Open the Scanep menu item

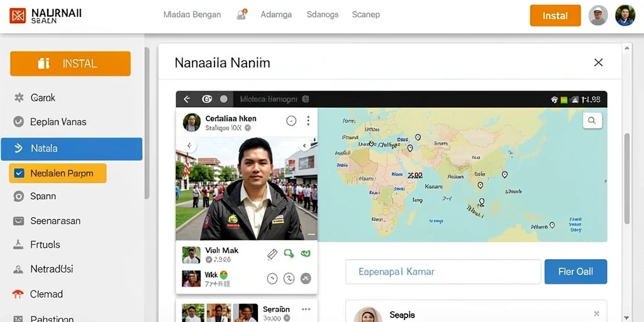point(365,15)
